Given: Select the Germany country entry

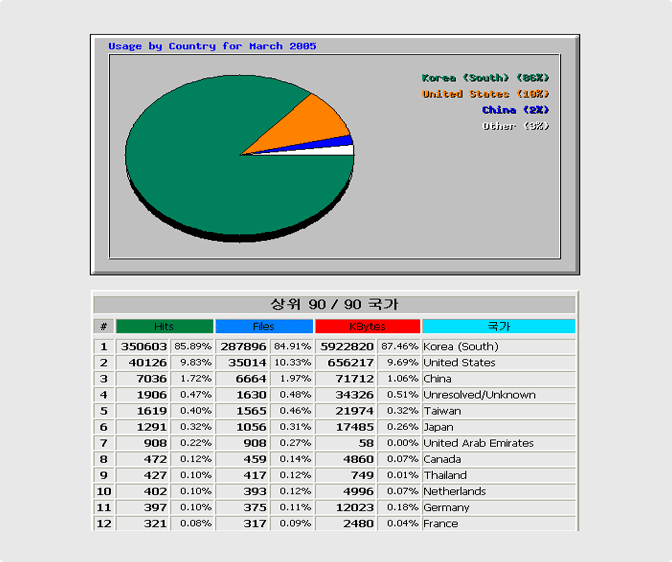Looking at the screenshot, I should (x=445, y=508).
